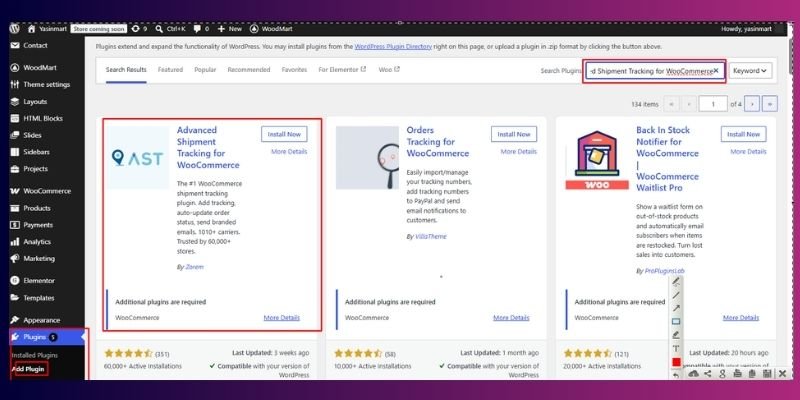The width and height of the screenshot is (800, 400).
Task: Undo last annotation in screenshot toolbar
Action: [x=676, y=375]
